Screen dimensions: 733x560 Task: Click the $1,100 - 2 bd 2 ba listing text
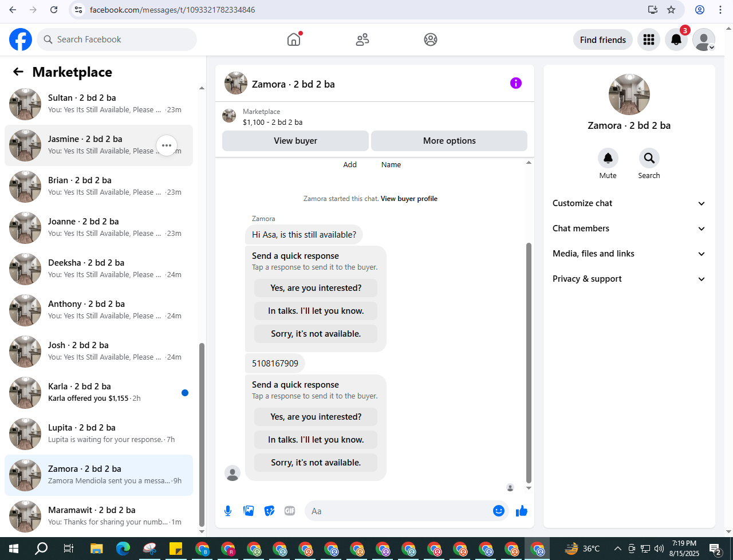click(273, 122)
